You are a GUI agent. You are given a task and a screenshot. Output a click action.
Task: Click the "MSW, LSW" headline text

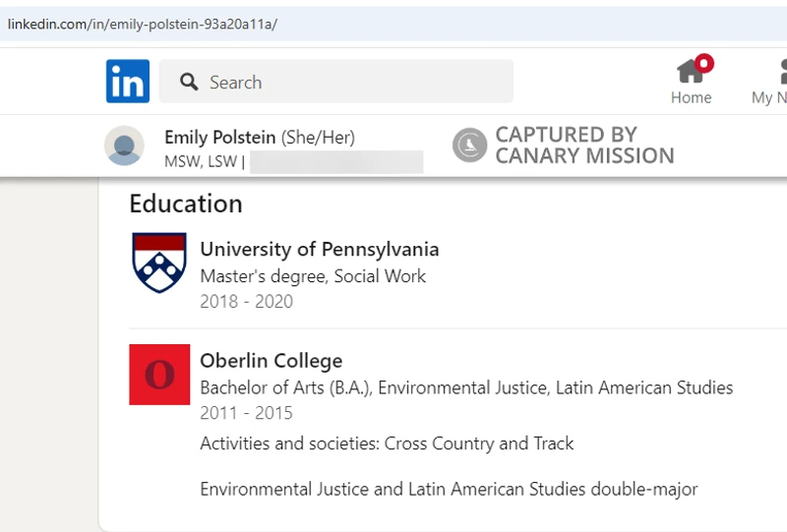click(x=201, y=161)
